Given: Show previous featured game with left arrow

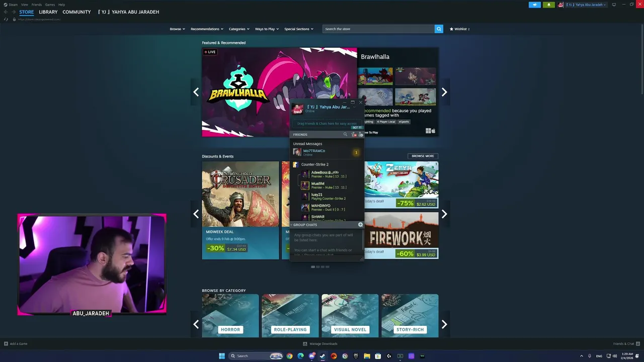Looking at the screenshot, I should coord(196,92).
